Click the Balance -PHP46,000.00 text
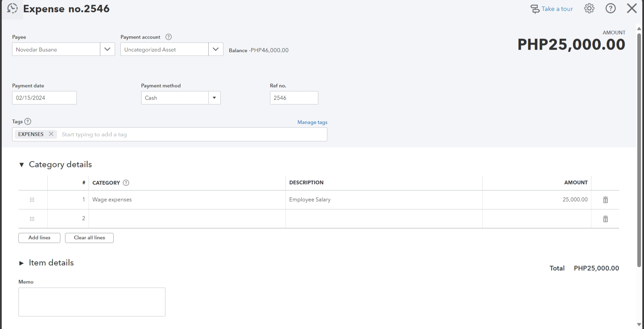This screenshot has height=329, width=644. [259, 50]
